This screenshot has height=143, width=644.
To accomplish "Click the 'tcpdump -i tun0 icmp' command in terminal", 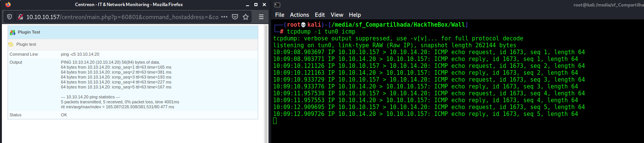I will pyautogui.click(x=321, y=32).
